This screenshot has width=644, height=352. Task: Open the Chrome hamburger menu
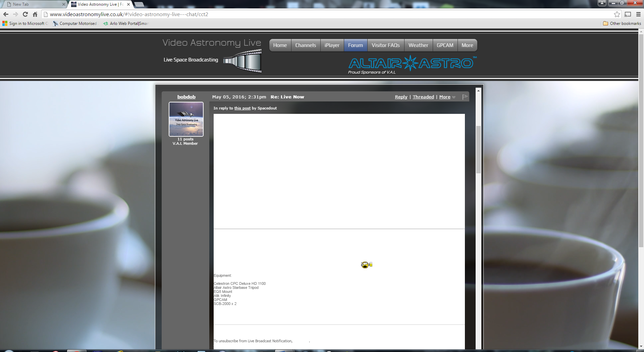(x=638, y=14)
